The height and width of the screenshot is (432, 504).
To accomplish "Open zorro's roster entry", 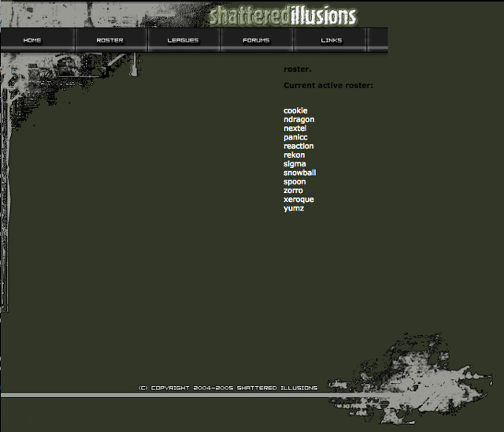I will coord(293,191).
